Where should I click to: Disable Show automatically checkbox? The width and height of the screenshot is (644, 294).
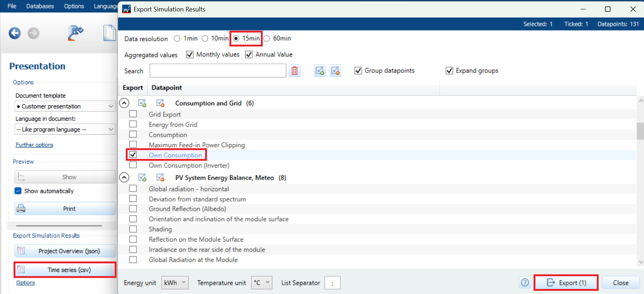(18, 191)
